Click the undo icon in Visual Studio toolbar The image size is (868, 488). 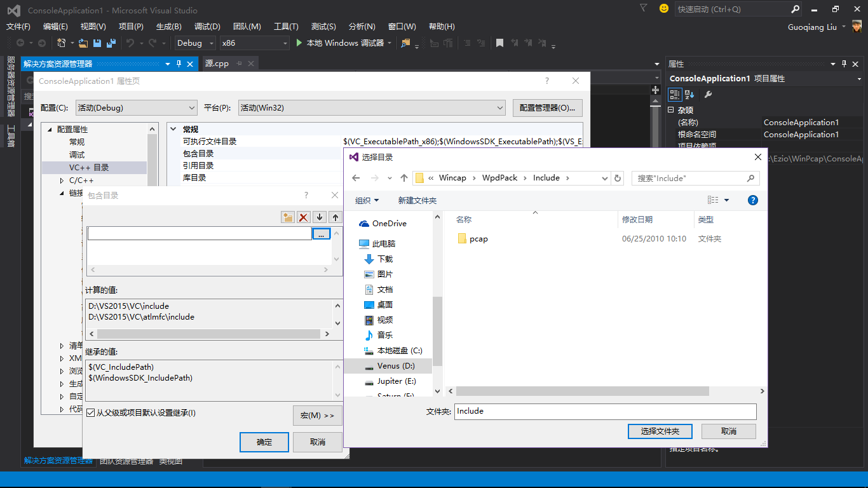[130, 43]
